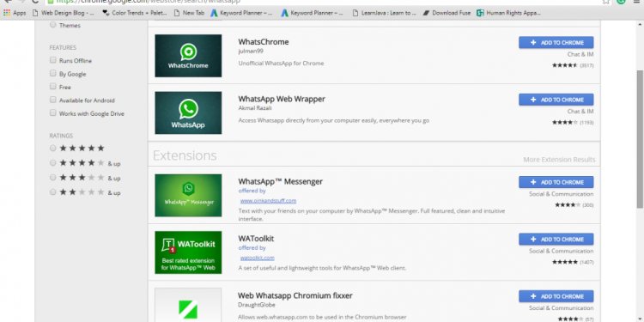Enable the Free filter checkbox

52,86
